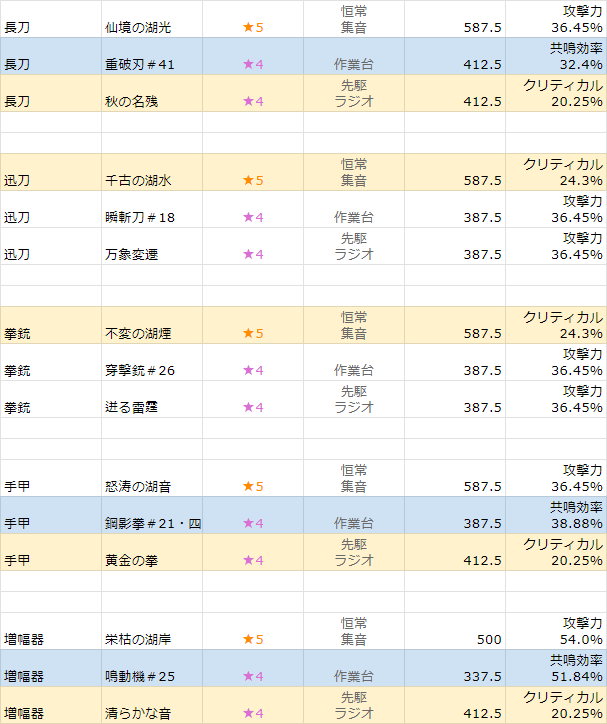Screen dimensions: 607x724
Task: Select the cell 鳴動機＃25
Action: pyautogui.click(x=152, y=668)
